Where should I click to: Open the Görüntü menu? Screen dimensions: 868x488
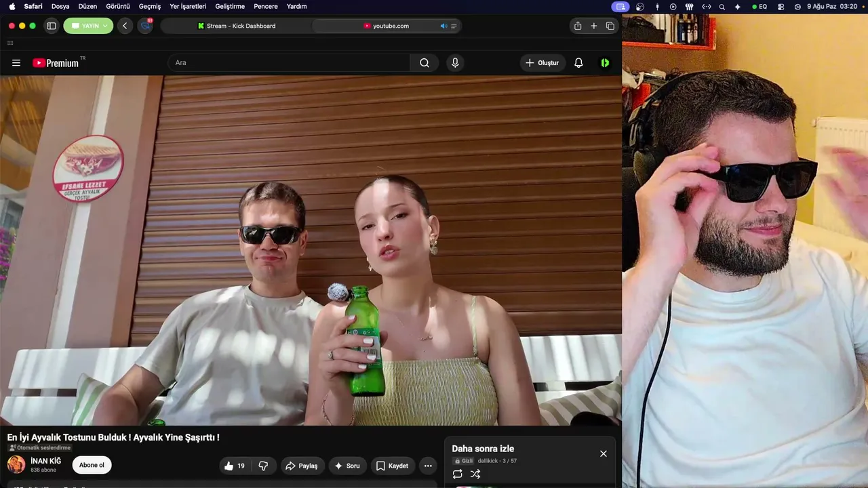tap(118, 6)
